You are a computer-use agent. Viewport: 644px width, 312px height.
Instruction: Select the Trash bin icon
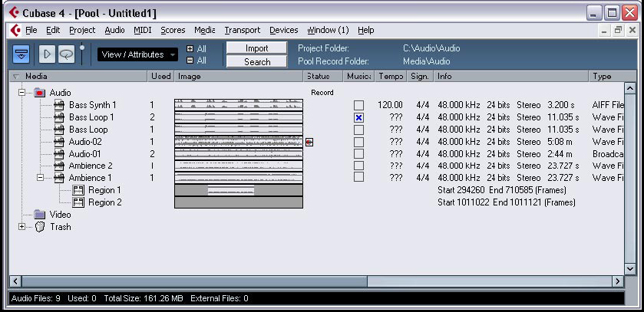(39, 227)
